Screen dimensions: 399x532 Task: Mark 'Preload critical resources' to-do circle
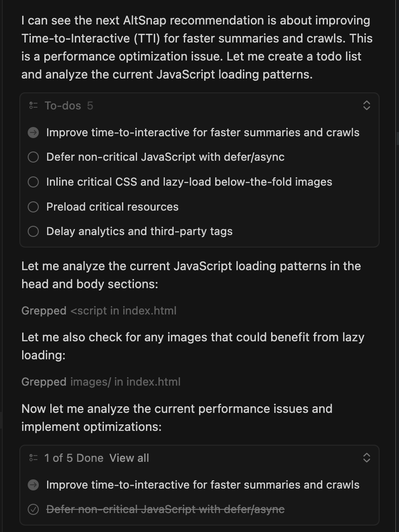tap(33, 207)
